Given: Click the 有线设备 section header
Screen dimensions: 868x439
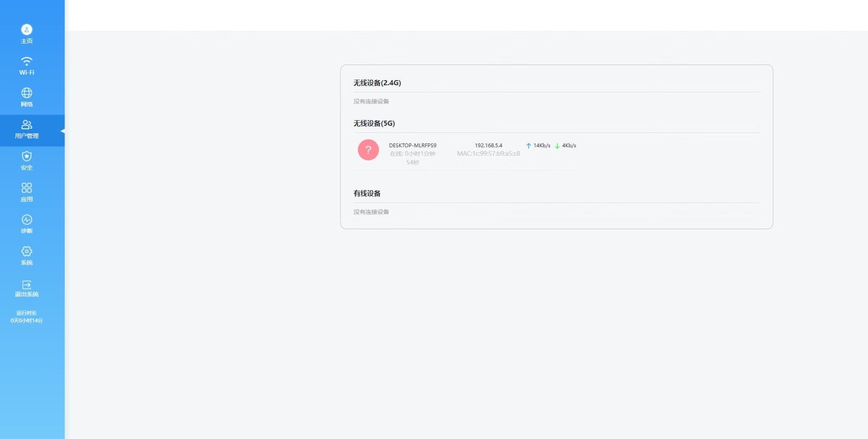Looking at the screenshot, I should tap(367, 194).
